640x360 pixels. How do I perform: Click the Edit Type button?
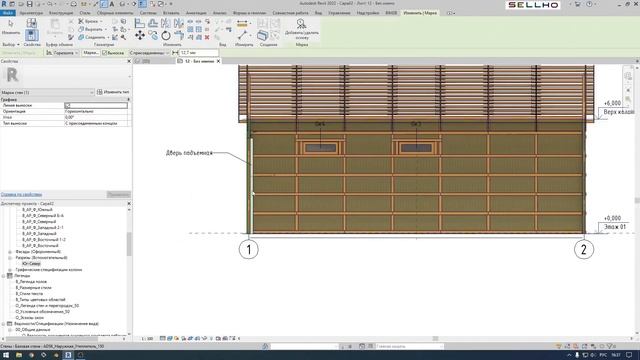click(x=114, y=92)
